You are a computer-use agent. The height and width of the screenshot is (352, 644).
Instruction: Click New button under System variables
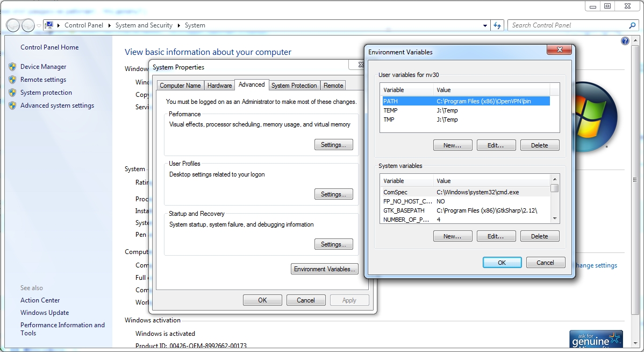(x=452, y=236)
